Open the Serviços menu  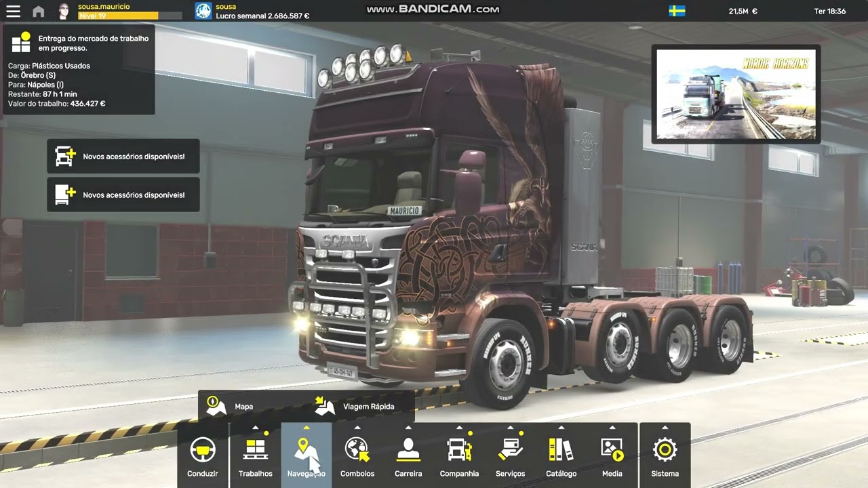coord(510,455)
